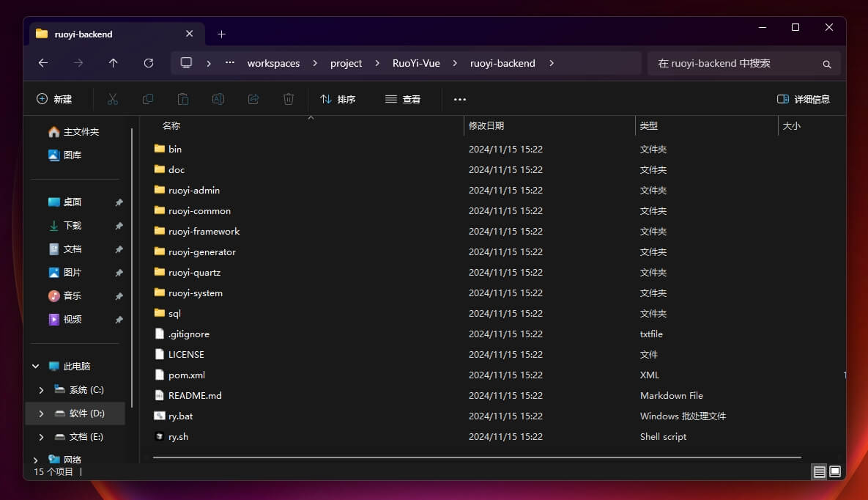The image size is (868, 500).
Task: Navigate to RuoYi-Vue breadcrumb
Action: click(x=416, y=63)
